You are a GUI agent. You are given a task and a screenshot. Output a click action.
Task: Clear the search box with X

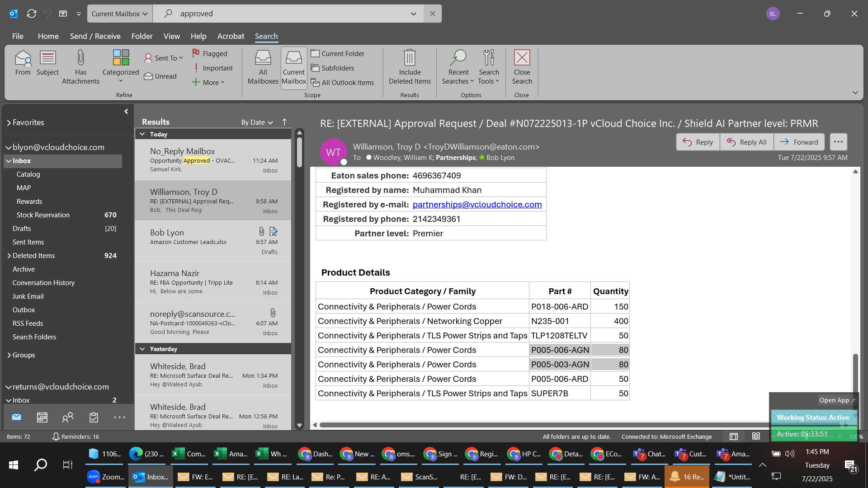(x=433, y=14)
